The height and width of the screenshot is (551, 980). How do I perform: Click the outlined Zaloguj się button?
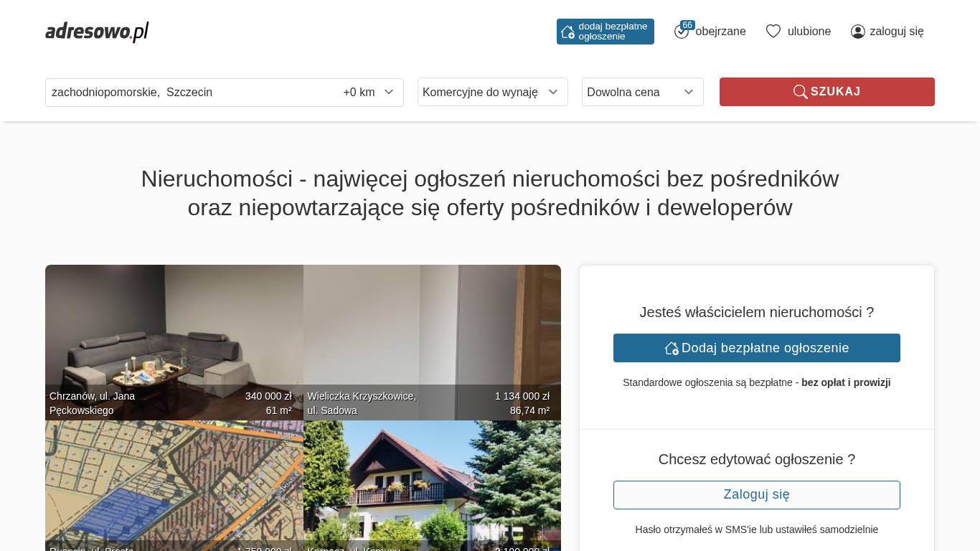click(757, 495)
